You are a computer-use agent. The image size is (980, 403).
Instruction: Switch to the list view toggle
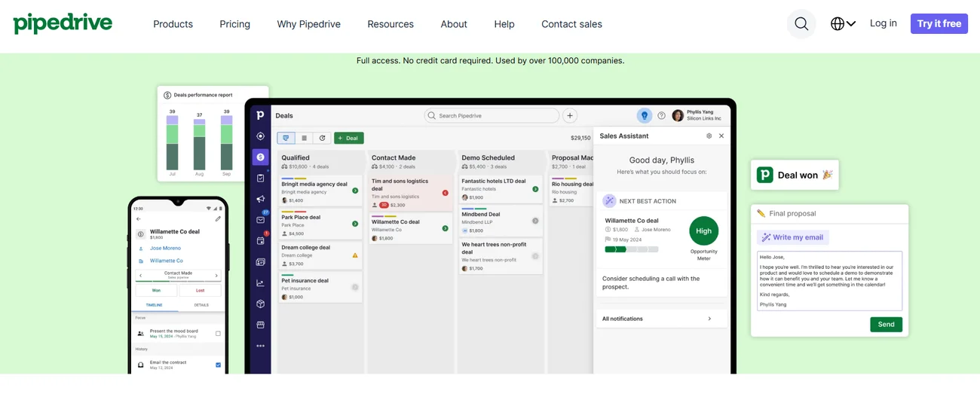point(304,138)
